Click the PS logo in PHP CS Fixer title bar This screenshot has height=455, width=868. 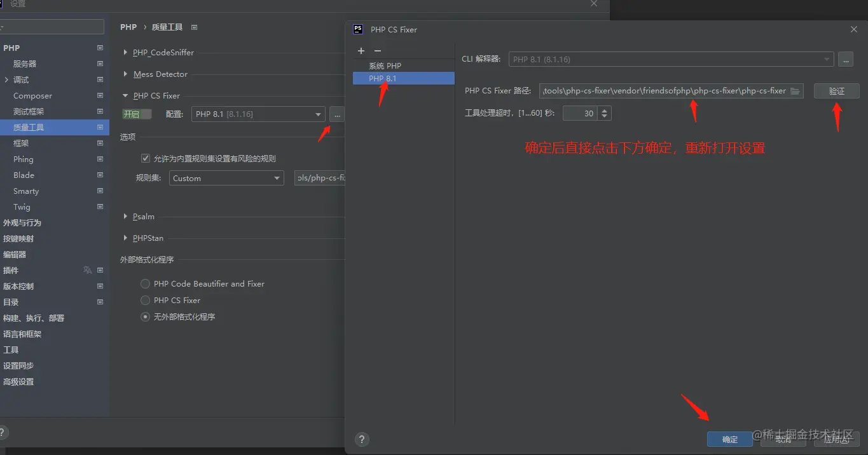coord(358,29)
